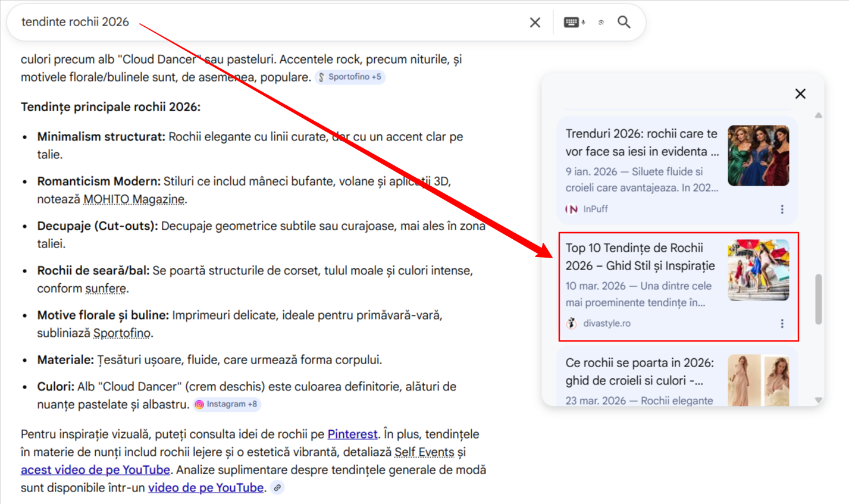
Task: Click the divastyle.ro site favicon
Action: pyautogui.click(x=572, y=323)
